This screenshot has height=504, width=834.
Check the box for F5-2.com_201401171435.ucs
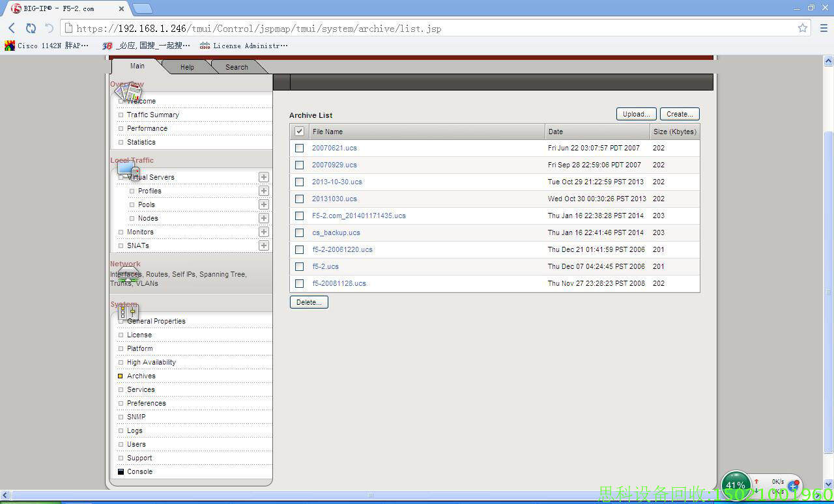299,216
